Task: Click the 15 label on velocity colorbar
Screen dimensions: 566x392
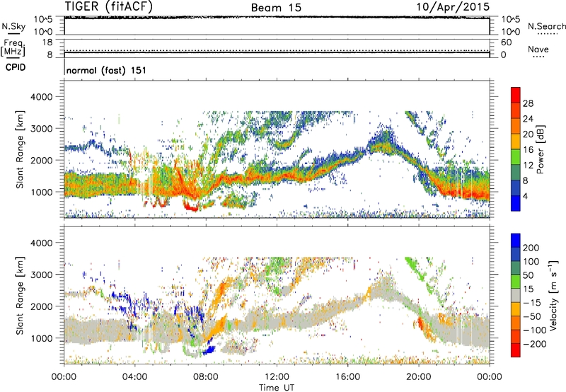Action: 528,289
